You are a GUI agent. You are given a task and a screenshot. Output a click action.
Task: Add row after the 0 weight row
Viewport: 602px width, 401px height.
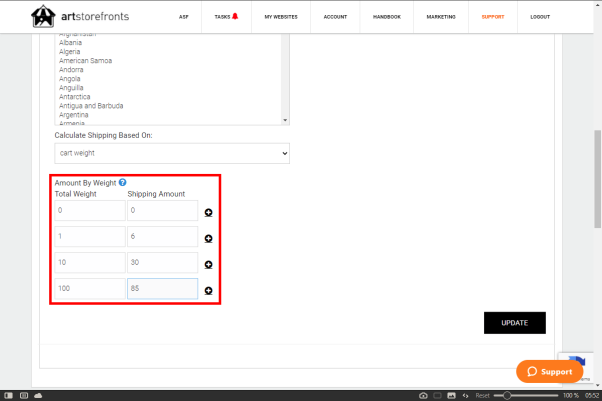coord(208,212)
